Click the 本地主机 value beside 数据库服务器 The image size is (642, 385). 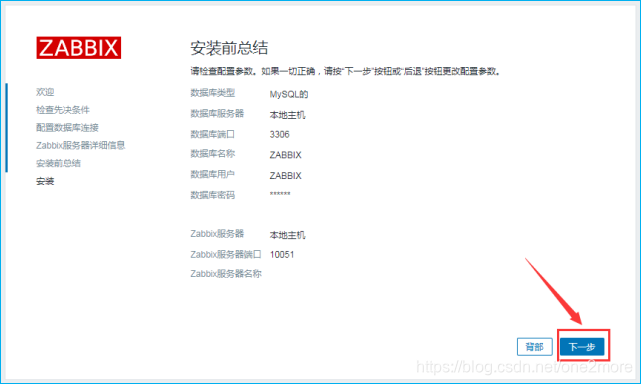coord(287,115)
